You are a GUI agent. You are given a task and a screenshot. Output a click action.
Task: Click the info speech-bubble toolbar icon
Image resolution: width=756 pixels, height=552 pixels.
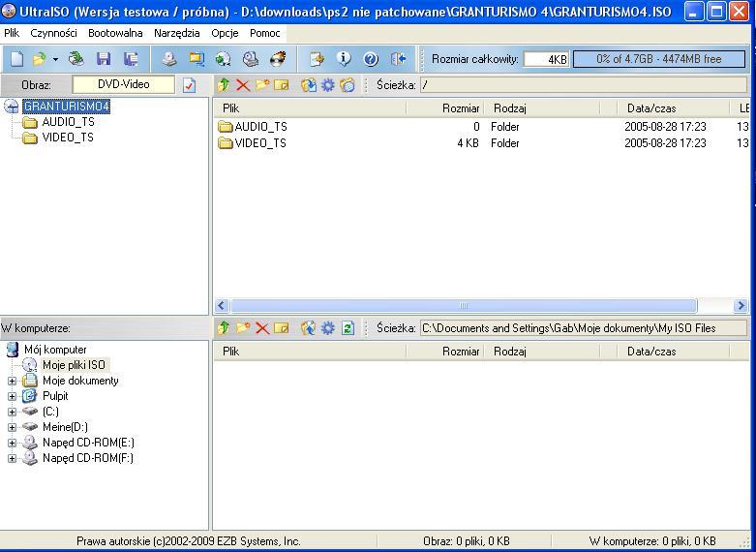pos(344,59)
